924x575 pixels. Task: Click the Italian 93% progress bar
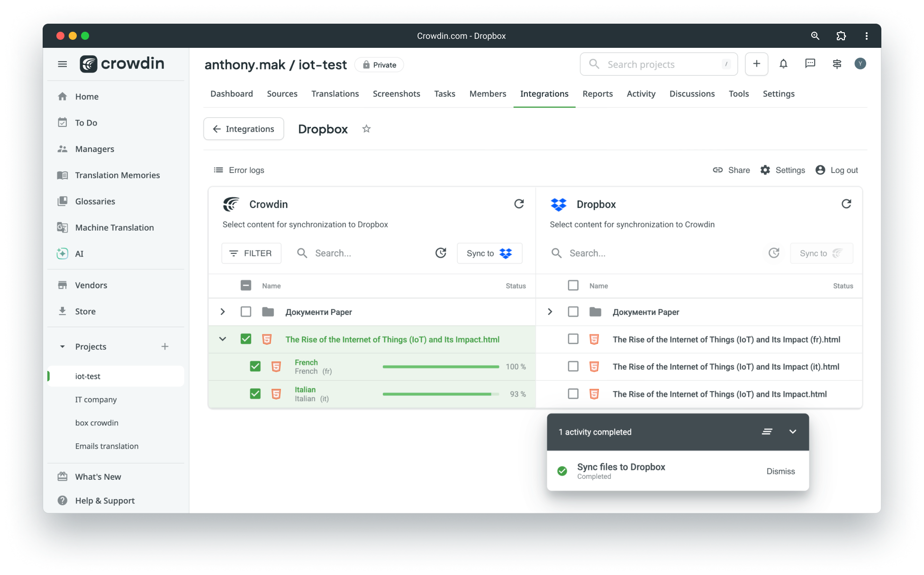441,394
